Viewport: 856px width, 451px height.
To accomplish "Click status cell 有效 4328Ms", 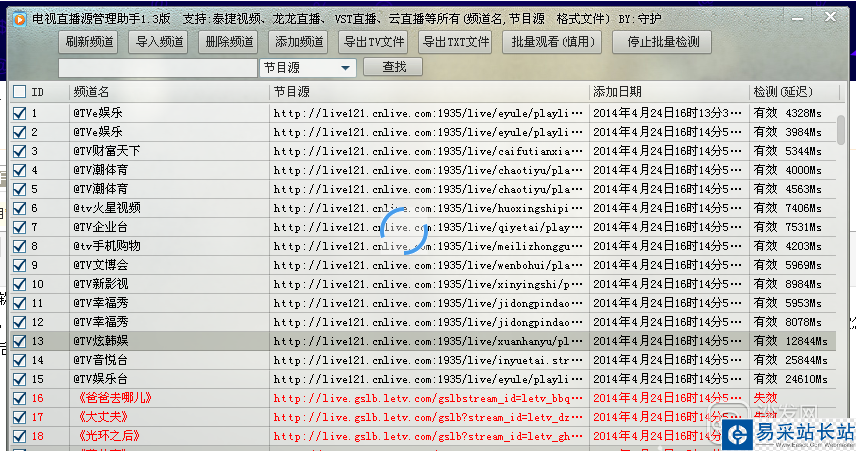I will point(787,113).
